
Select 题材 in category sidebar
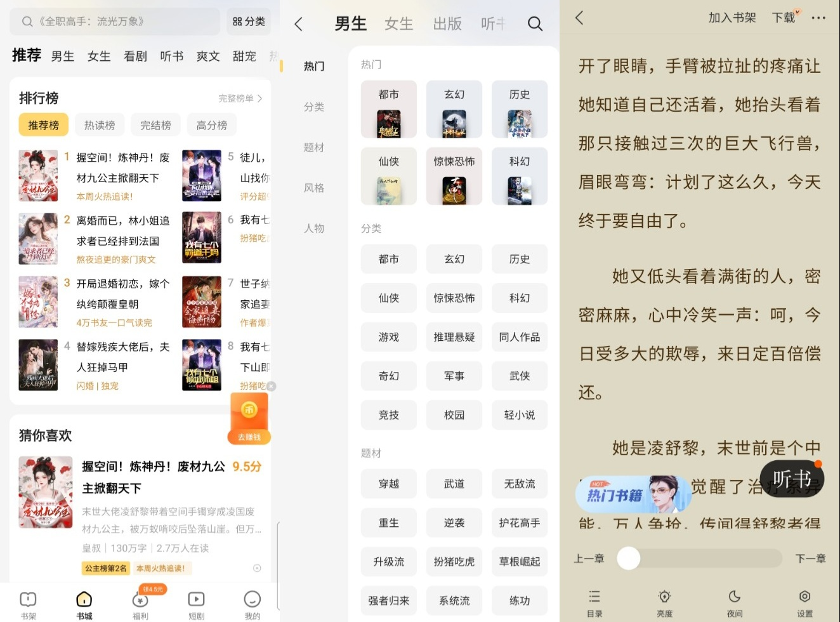pyautogui.click(x=314, y=147)
